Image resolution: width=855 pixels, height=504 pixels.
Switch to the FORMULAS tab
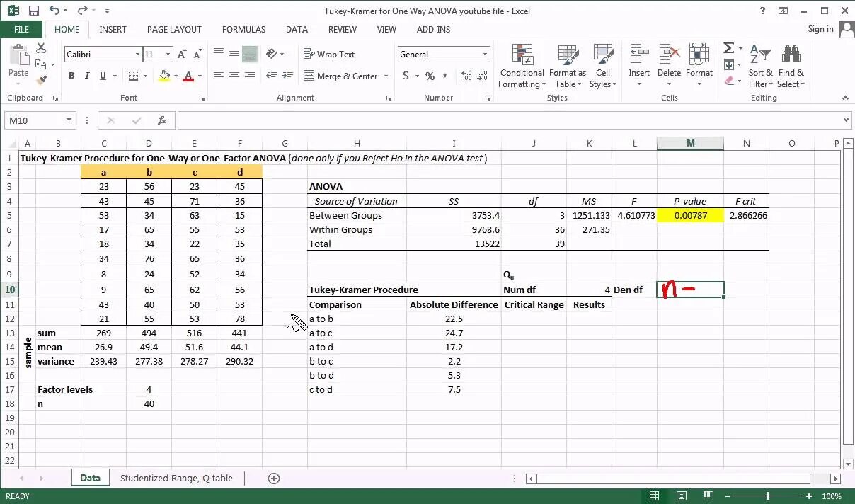pyautogui.click(x=243, y=30)
